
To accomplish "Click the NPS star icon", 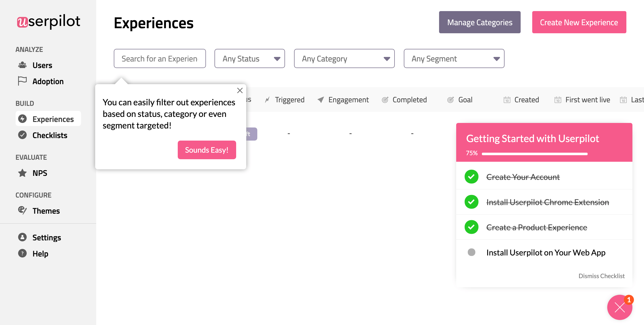I will click(22, 173).
